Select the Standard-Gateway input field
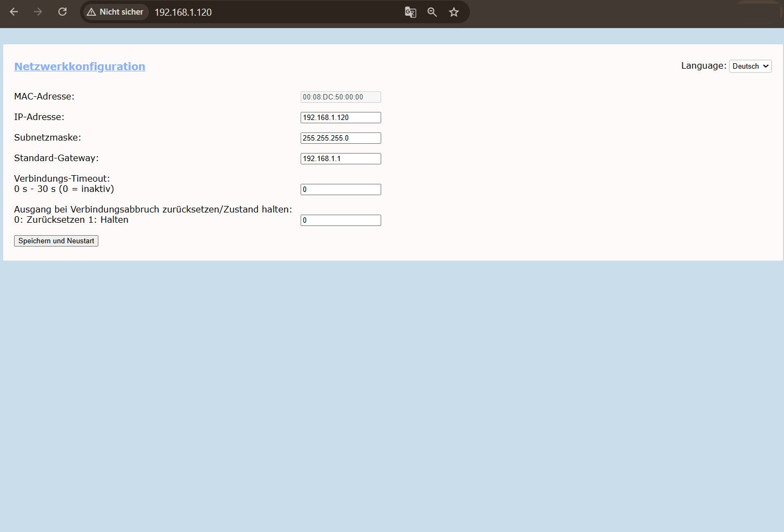The height and width of the screenshot is (532, 784). coord(341,158)
